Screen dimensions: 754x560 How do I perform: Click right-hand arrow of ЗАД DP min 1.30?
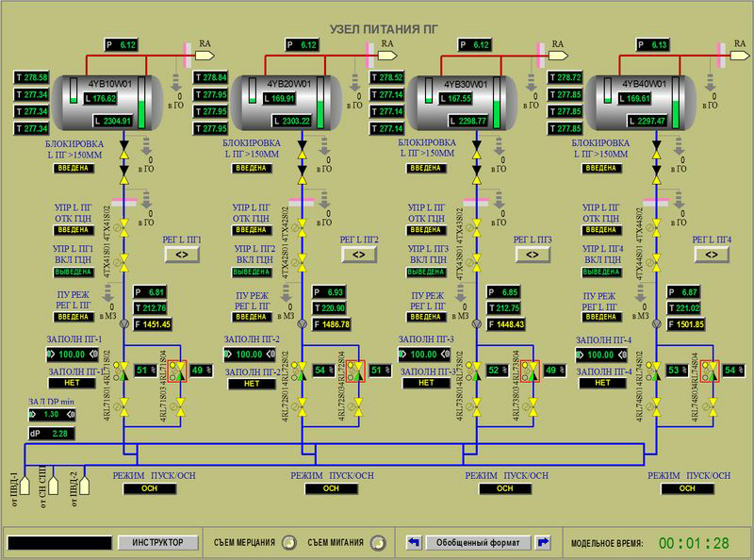tap(71, 414)
